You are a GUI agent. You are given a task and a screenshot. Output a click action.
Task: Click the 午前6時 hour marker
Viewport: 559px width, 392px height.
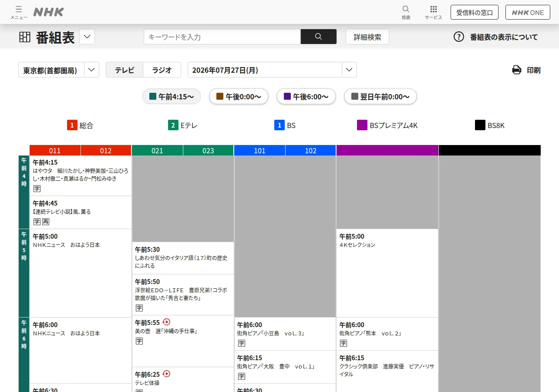[24, 355]
